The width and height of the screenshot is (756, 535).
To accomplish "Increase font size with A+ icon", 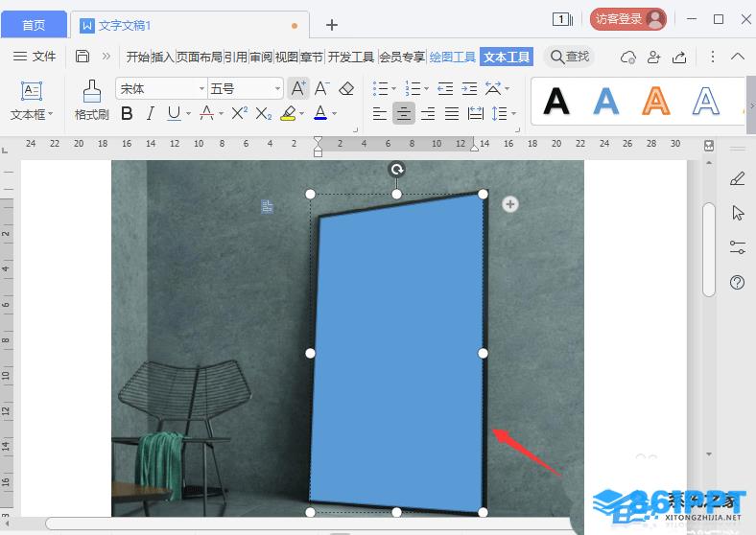I will [298, 88].
